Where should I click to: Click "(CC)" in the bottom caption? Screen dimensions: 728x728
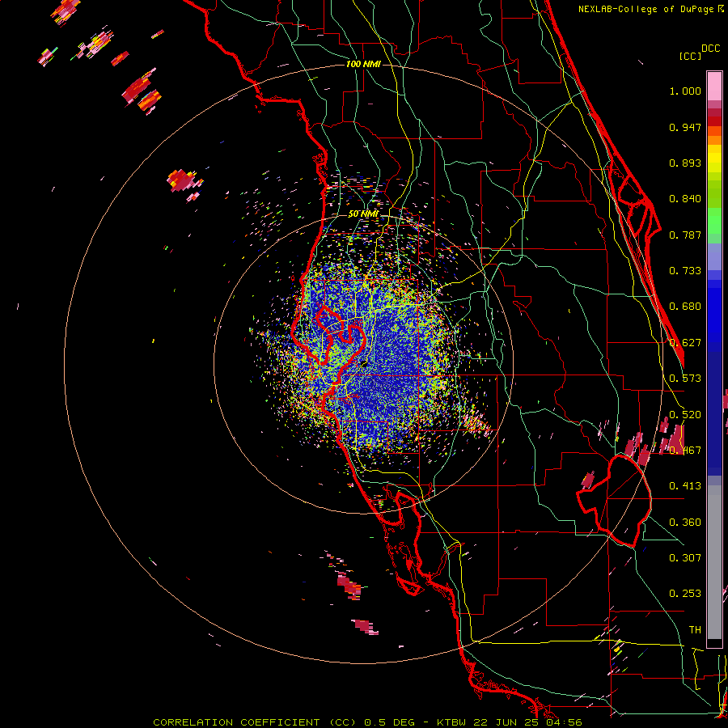click(343, 722)
